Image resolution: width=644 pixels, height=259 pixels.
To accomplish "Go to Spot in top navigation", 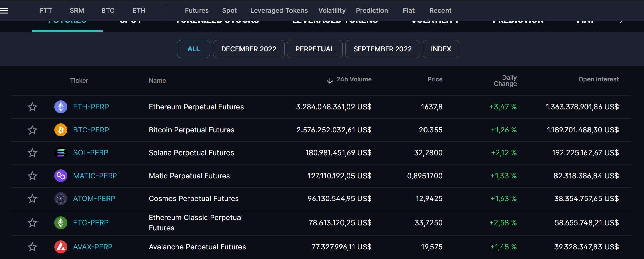I will (x=229, y=11).
